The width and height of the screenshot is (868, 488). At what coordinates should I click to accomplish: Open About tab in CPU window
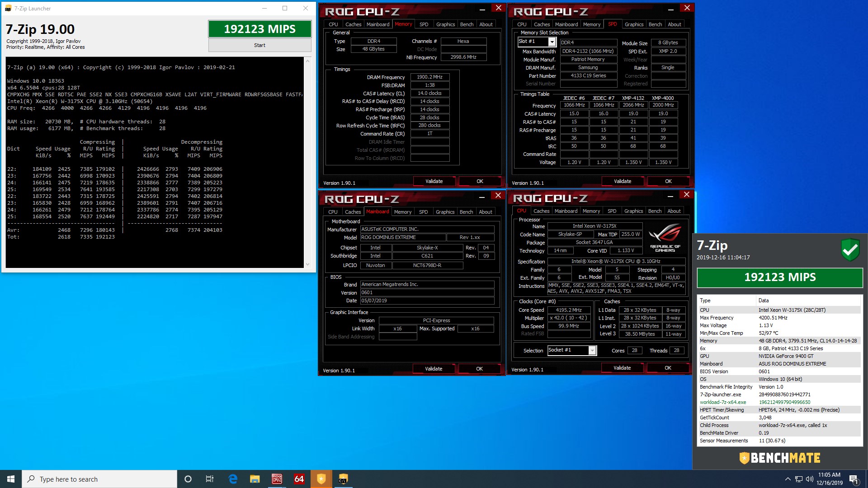coord(674,211)
